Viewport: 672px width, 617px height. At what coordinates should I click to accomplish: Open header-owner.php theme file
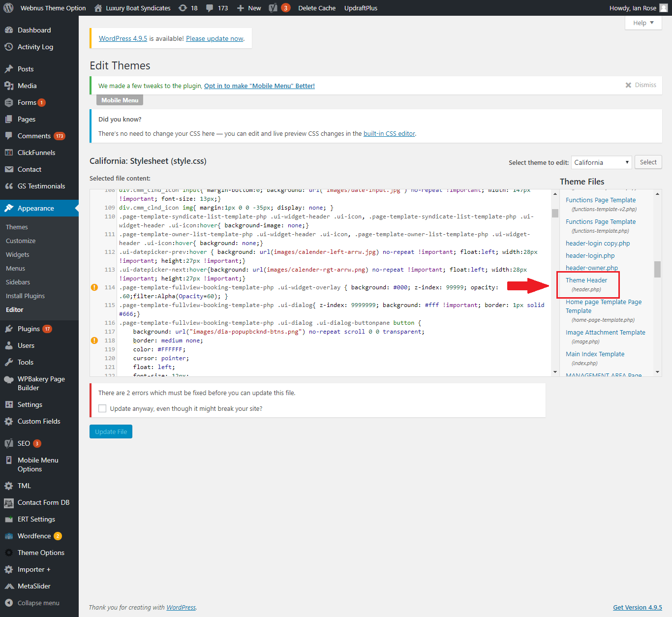click(592, 268)
